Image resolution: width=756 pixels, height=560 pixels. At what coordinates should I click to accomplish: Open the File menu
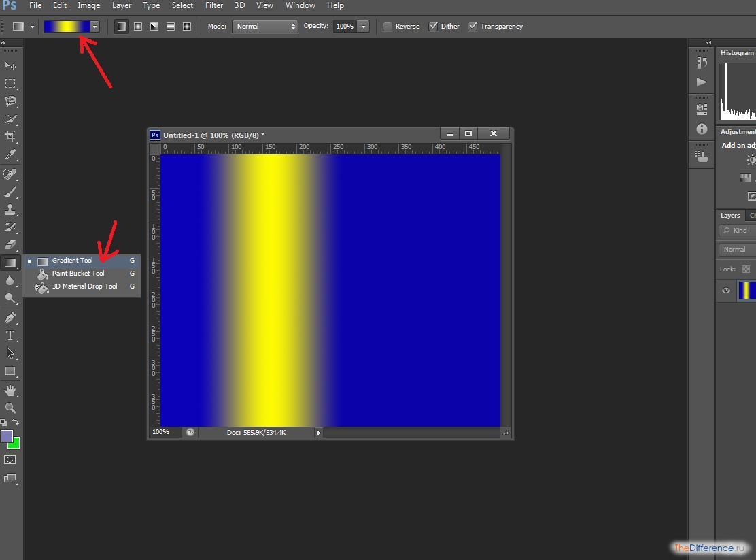[x=35, y=5]
